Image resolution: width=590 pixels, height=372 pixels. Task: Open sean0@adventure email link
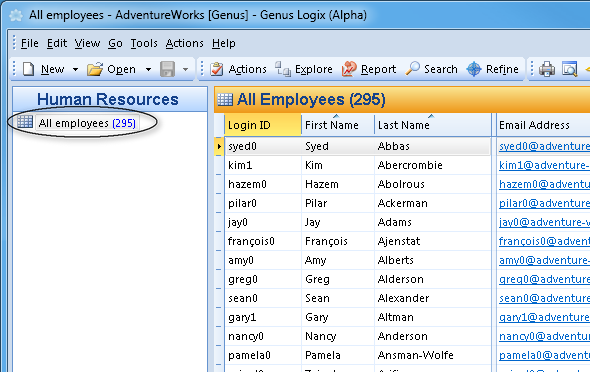tap(544, 298)
